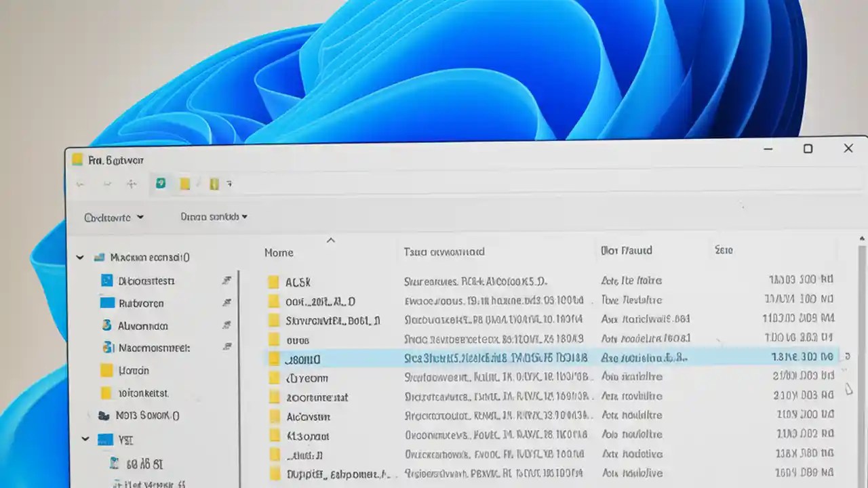Click the yellow folder icon in the toolbar
Viewport: 868px width, 488px height.
(x=184, y=184)
